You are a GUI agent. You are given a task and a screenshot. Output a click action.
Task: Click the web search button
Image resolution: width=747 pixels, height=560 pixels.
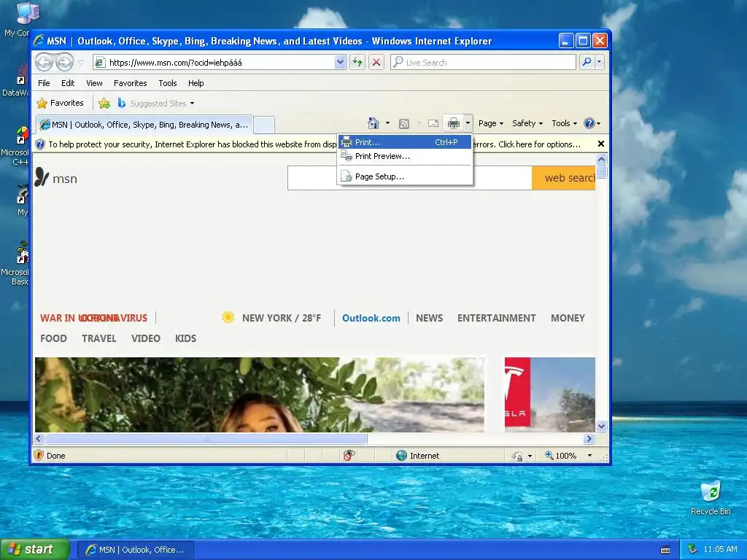564,178
